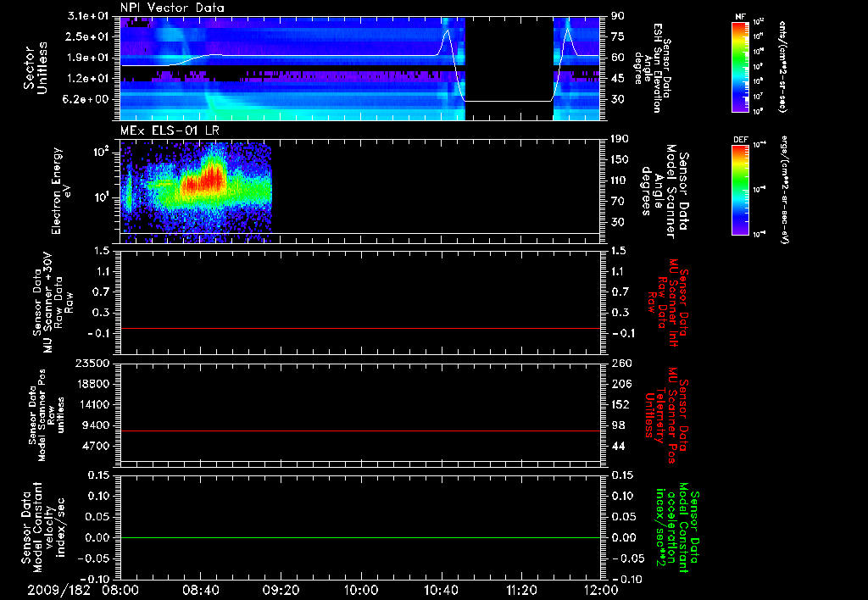This screenshot has width=868, height=600.
Task: Click the red line in MU Scanner panel
Action: [x=359, y=329]
